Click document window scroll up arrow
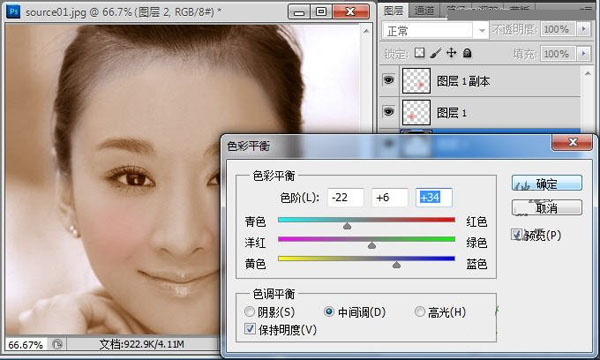This screenshot has height=360, width=600. pos(366,31)
